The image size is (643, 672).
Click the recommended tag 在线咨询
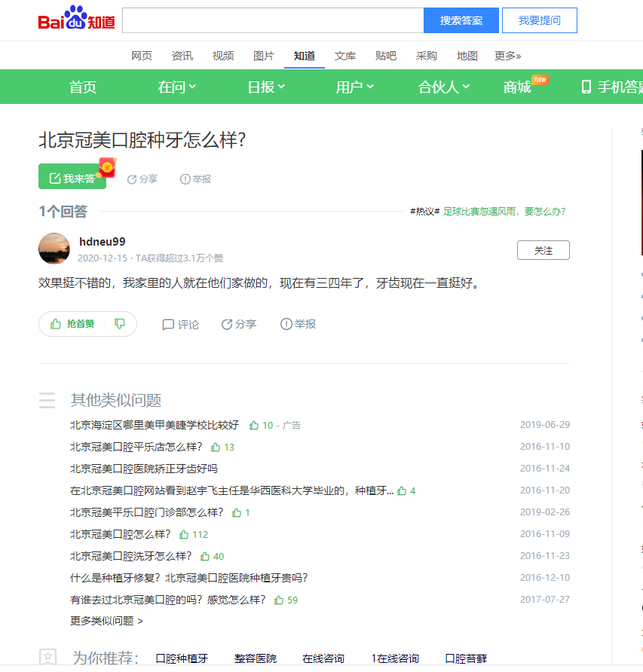(323, 658)
